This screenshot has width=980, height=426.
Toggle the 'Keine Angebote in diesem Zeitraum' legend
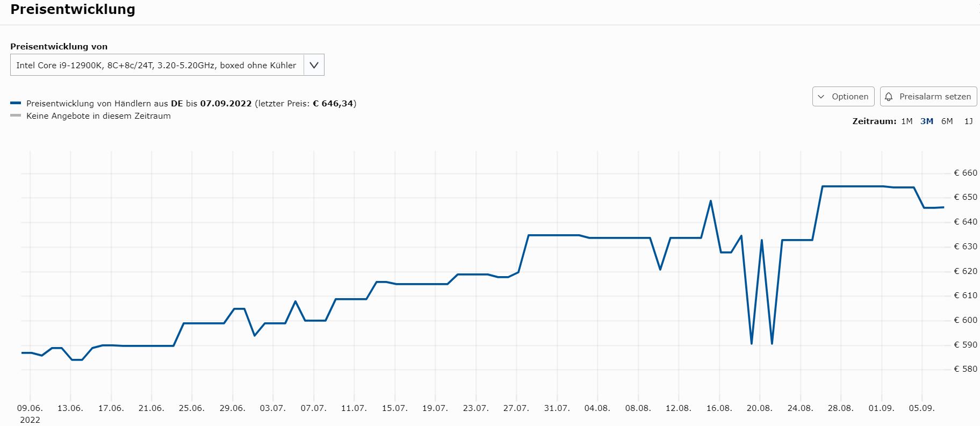pyautogui.click(x=98, y=116)
